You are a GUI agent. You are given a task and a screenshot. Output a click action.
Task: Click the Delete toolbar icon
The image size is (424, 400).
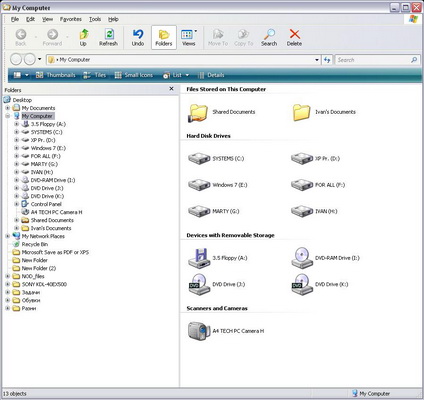(294, 37)
